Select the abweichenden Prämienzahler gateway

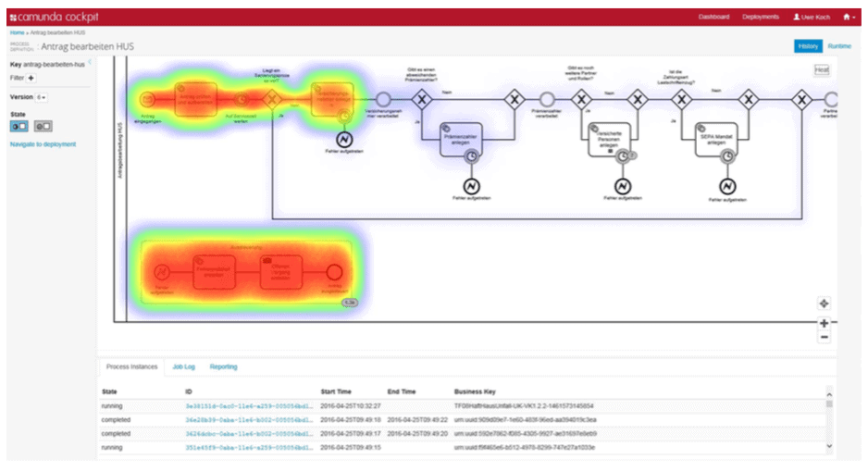(x=422, y=100)
